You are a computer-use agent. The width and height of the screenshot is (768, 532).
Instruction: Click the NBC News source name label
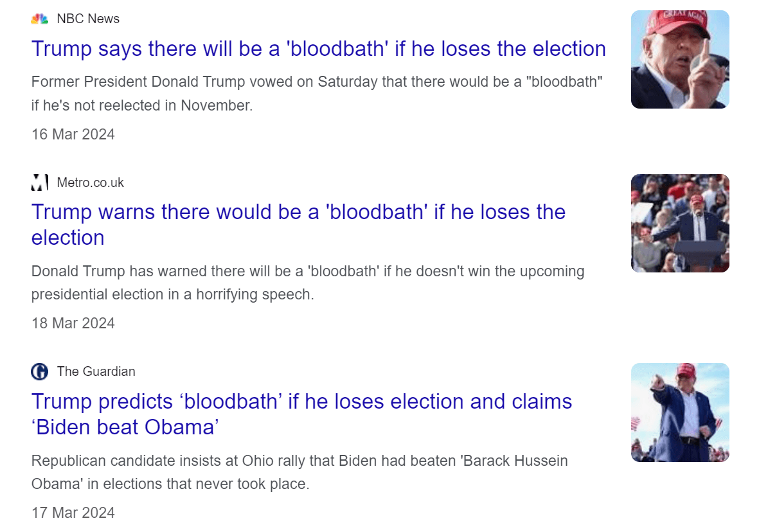[88, 19]
